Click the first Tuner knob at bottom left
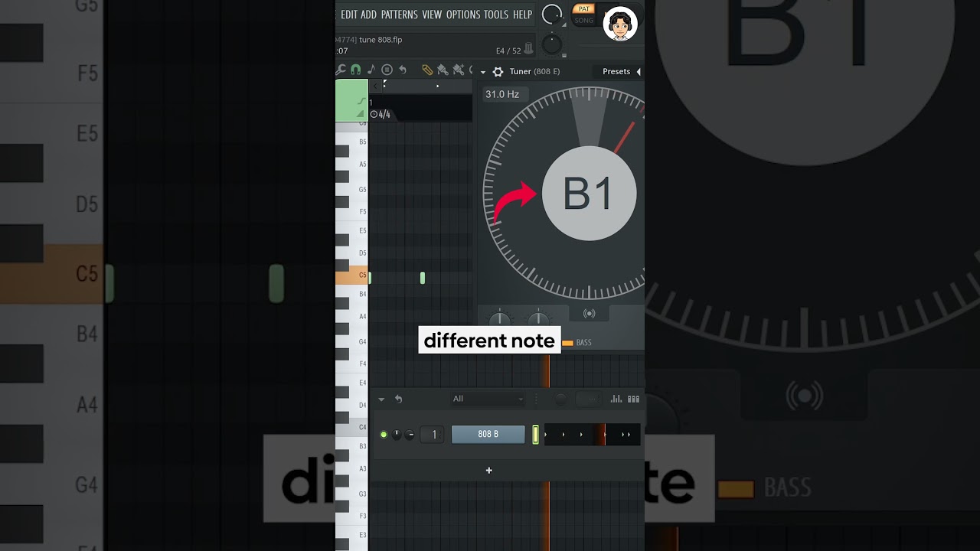Viewport: 980px width, 551px height. (499, 319)
